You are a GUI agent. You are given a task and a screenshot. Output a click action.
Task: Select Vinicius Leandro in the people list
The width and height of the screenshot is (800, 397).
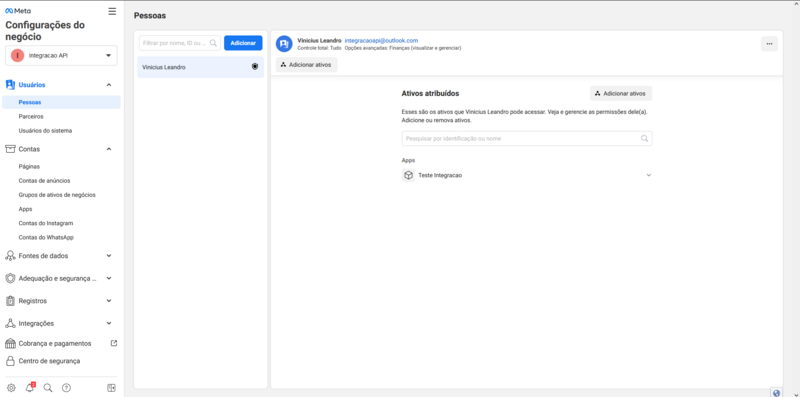[x=201, y=67]
